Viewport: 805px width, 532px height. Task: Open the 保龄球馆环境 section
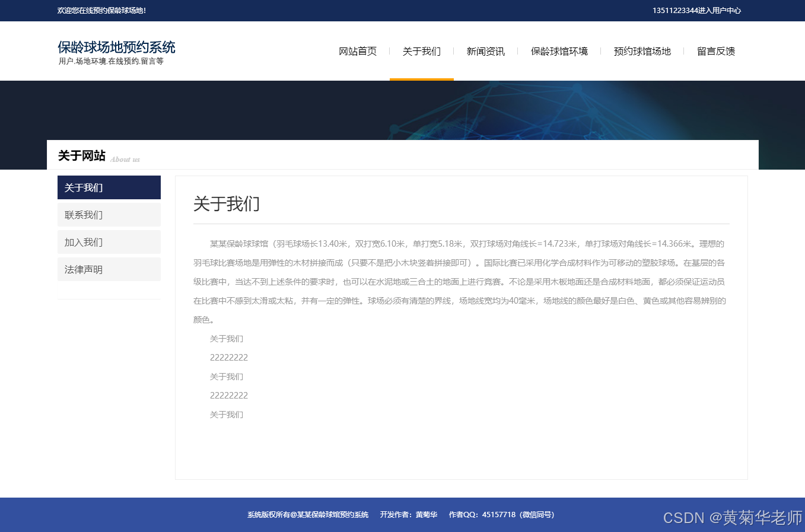(x=558, y=51)
